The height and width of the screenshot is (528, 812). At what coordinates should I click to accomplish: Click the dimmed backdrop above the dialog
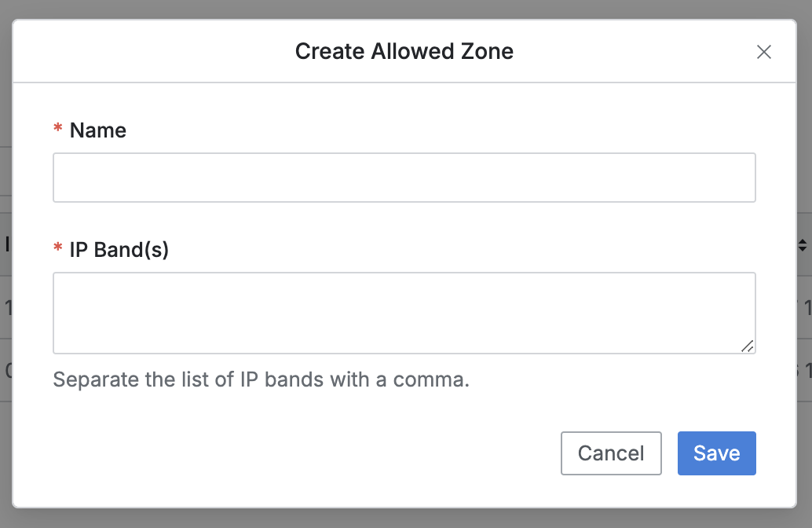point(404,9)
